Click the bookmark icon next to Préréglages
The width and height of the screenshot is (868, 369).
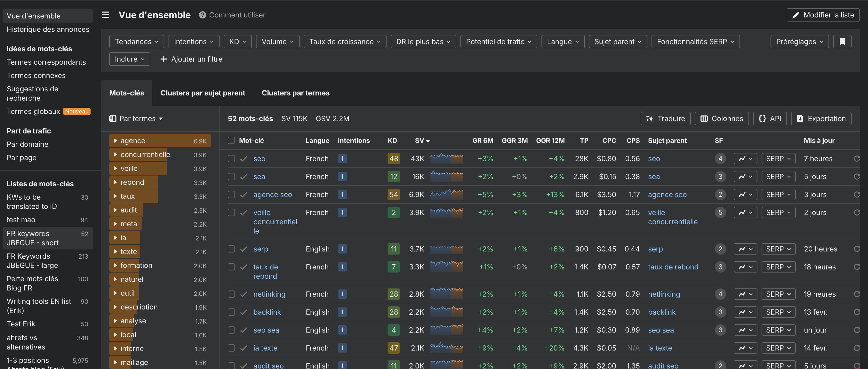tap(842, 42)
